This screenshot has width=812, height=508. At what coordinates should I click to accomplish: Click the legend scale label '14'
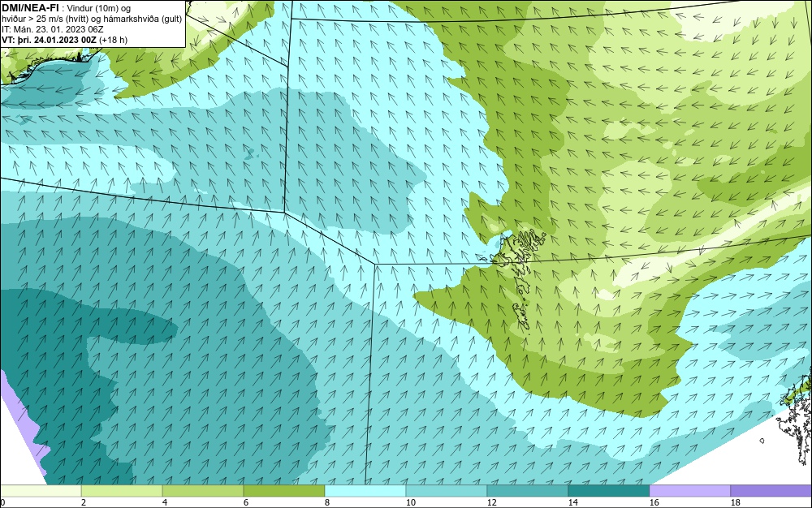pos(572,502)
